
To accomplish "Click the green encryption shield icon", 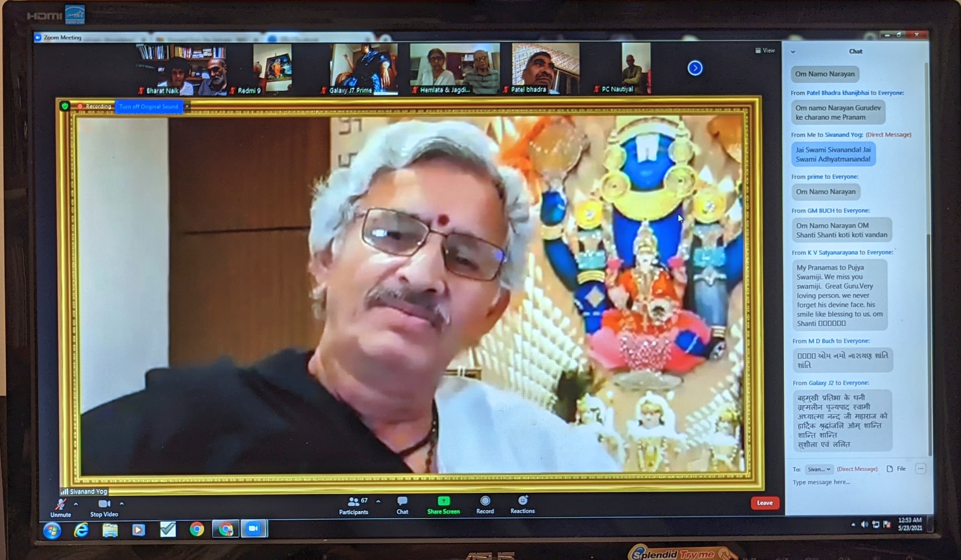I will [x=65, y=106].
